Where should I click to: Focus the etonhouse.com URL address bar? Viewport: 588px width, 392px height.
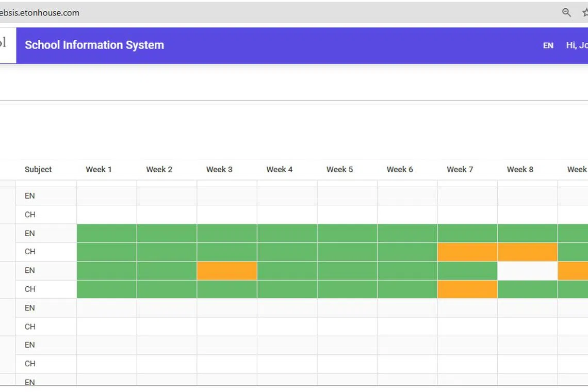coord(206,13)
